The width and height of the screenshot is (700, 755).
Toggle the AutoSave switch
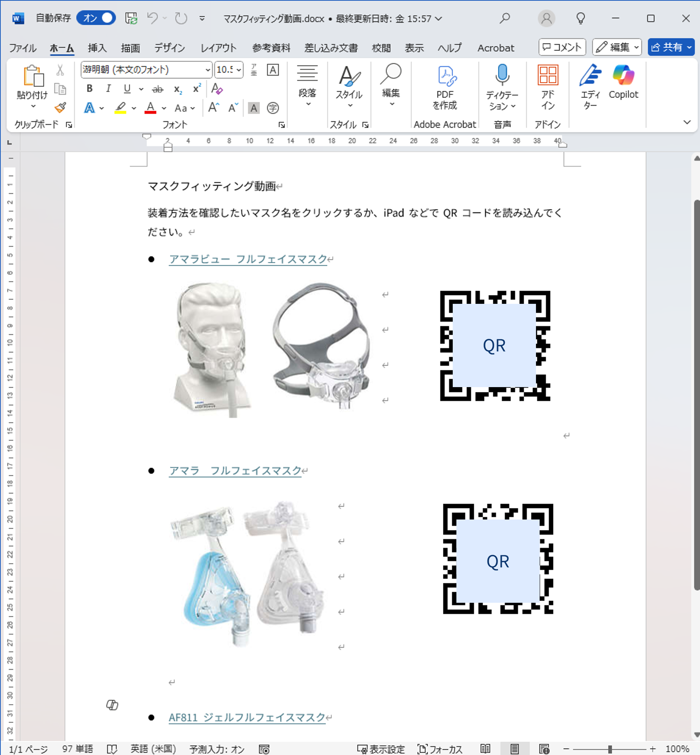pos(96,18)
